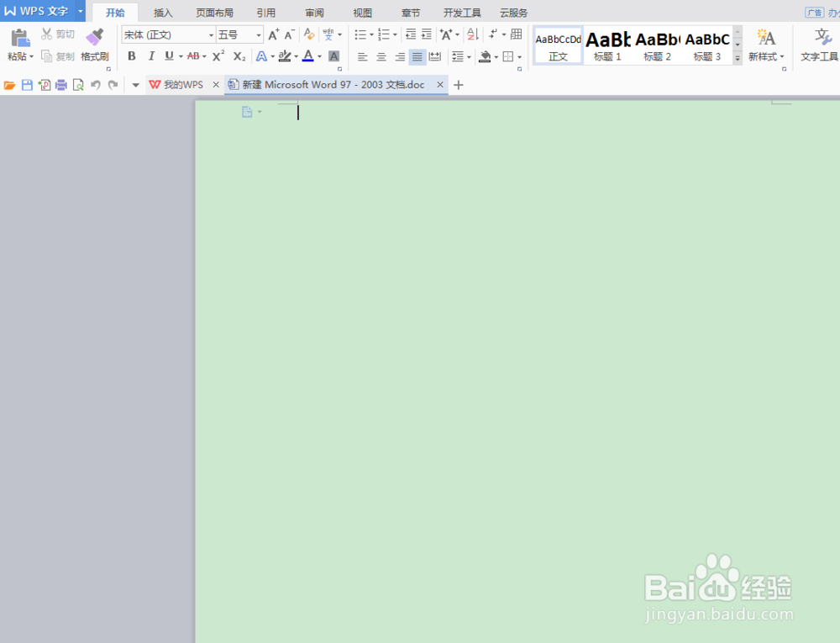This screenshot has width=840, height=643.
Task: Click the distributed alignment icon
Action: 435,57
